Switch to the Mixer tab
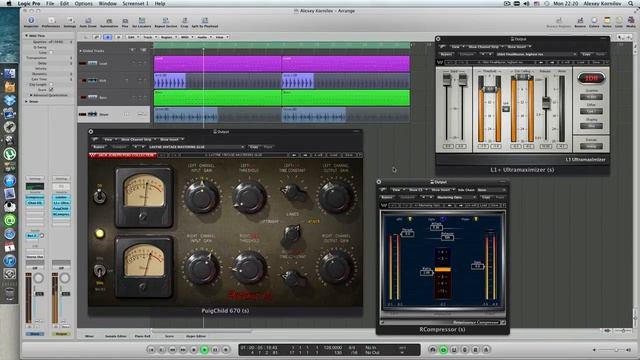The height and width of the screenshot is (360, 640). (x=89, y=336)
